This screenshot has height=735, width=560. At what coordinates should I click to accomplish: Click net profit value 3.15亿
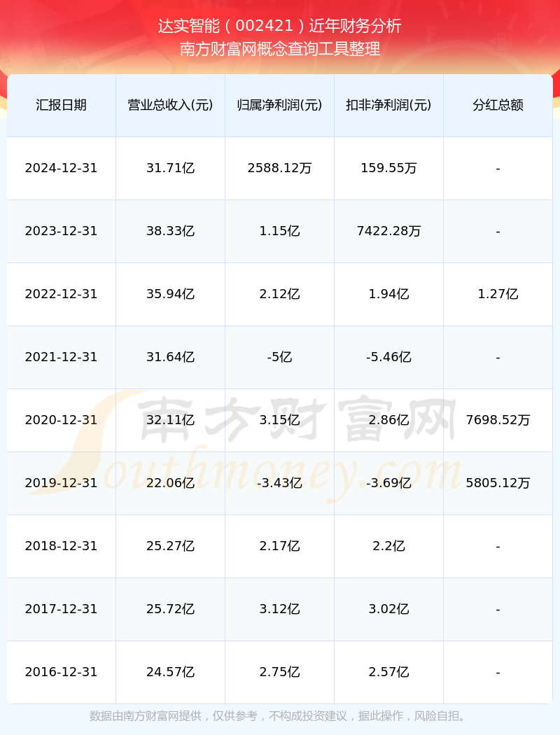[280, 420]
